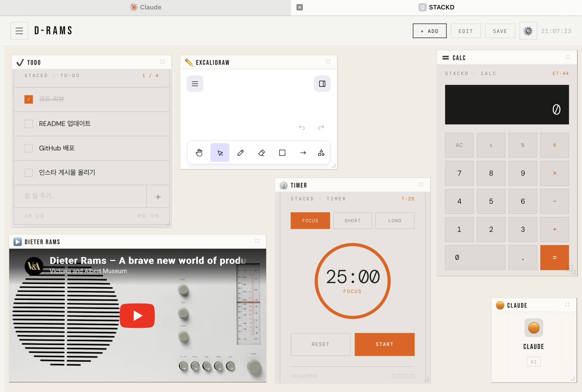
Task: Play the Dieter Rams YouTube video
Action: click(137, 315)
